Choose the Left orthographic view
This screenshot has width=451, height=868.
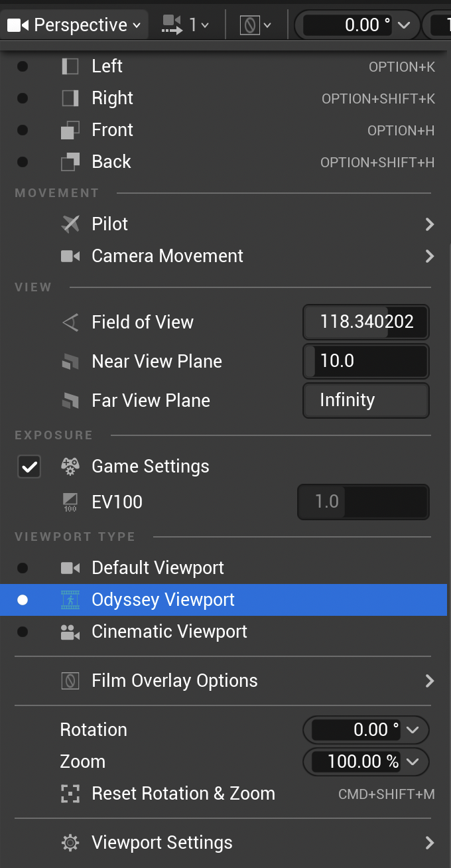[x=107, y=66]
